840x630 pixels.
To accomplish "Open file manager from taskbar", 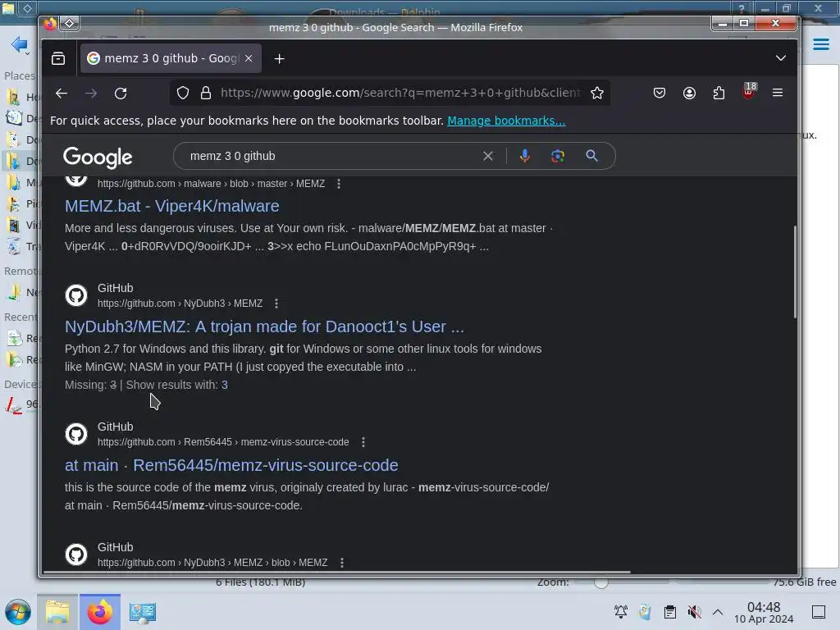I will tap(57, 612).
